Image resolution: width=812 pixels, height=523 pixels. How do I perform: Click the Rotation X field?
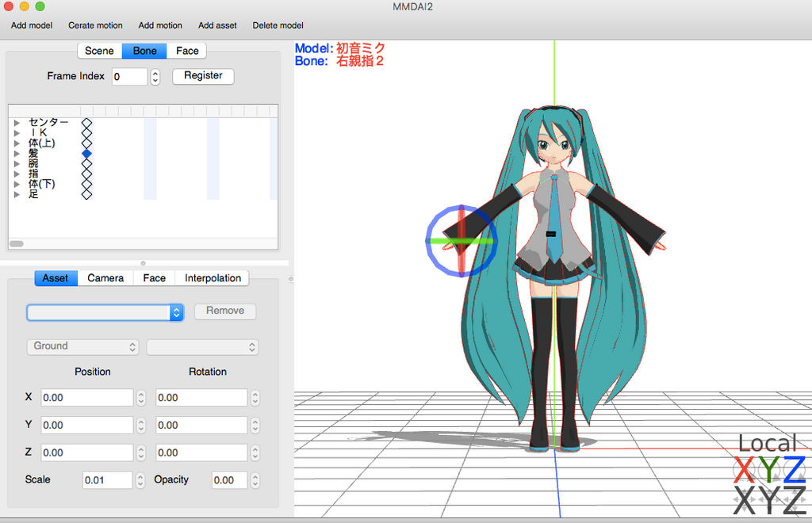click(x=201, y=397)
